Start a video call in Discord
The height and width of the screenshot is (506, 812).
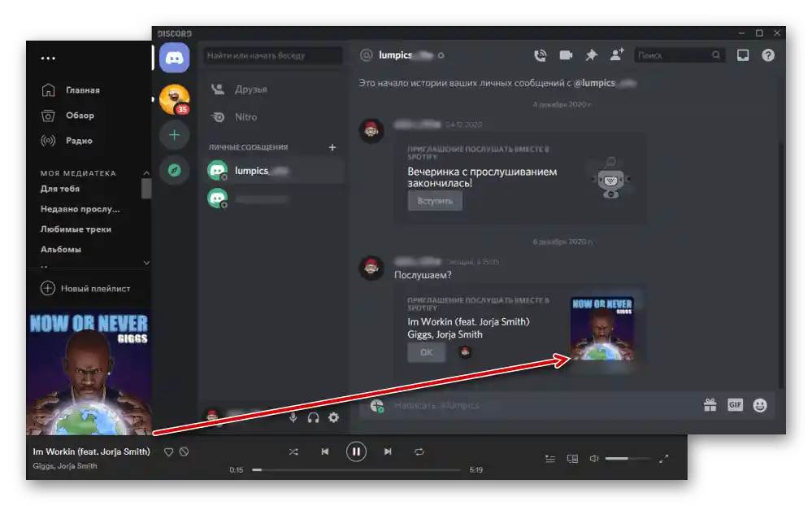click(x=566, y=55)
